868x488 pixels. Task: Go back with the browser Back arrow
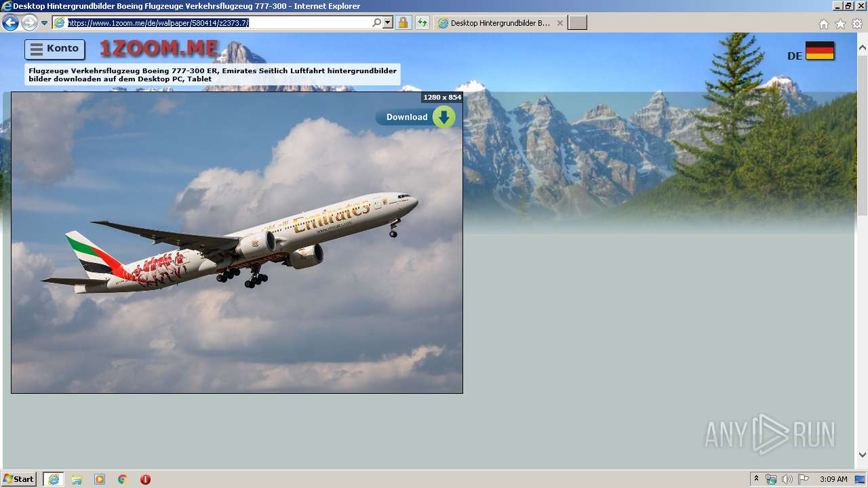10,23
